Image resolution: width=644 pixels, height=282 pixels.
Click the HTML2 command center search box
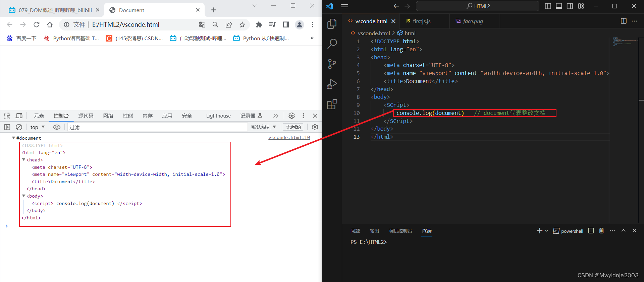[478, 6]
